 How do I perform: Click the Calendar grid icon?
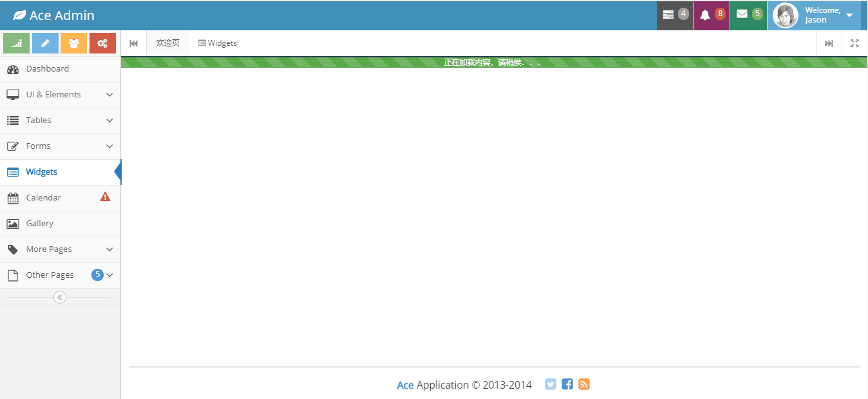point(13,198)
